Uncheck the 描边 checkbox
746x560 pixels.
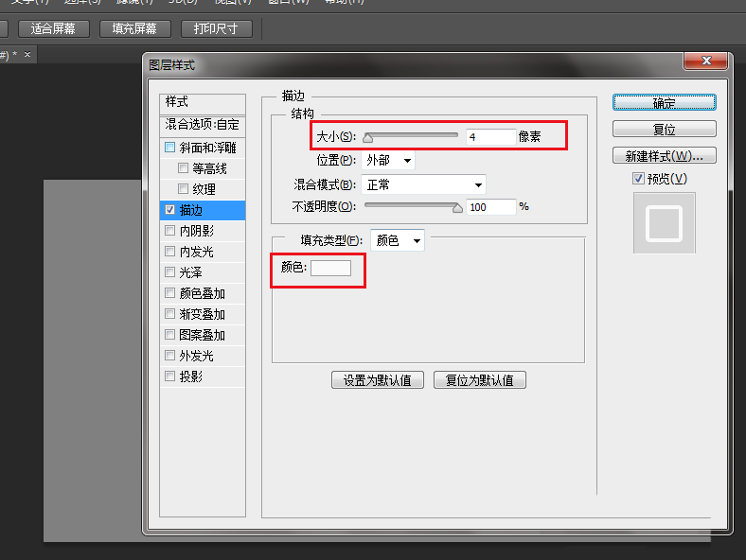click(169, 210)
